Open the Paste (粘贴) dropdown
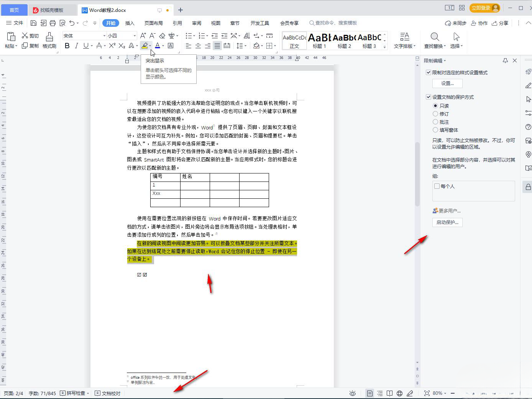 [x=11, y=46]
